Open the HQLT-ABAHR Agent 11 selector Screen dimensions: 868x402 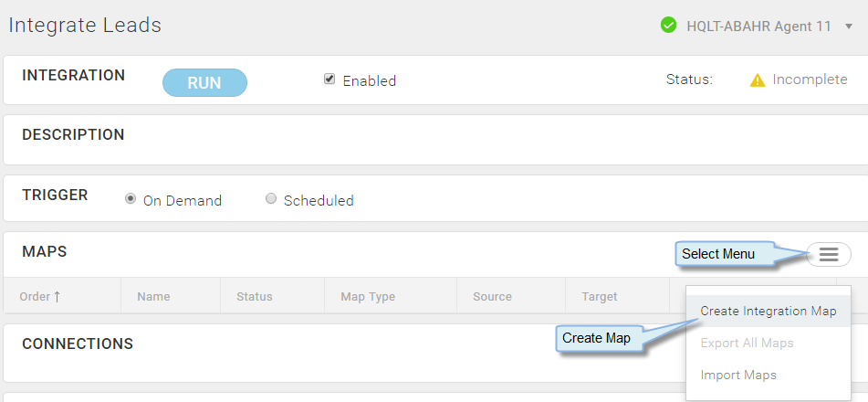(x=758, y=26)
